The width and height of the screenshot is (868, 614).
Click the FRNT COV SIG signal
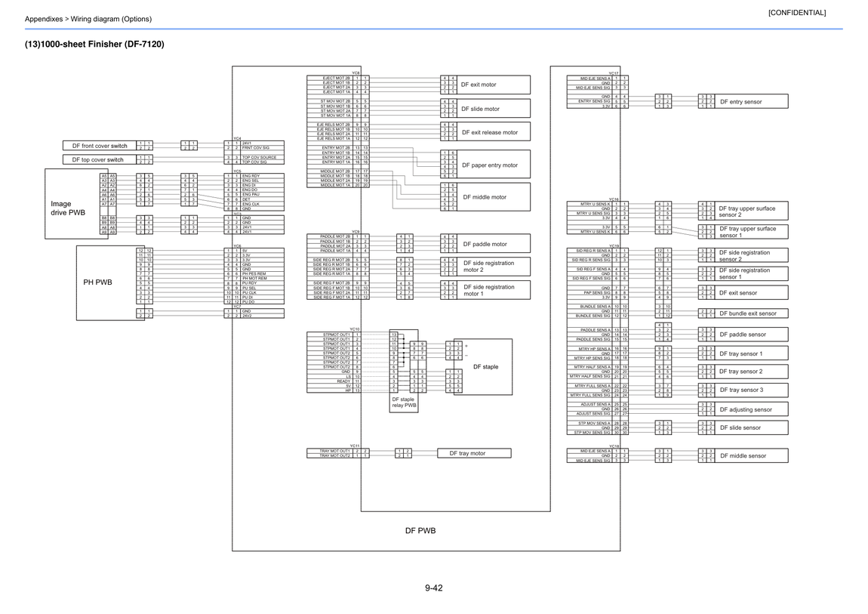point(256,148)
